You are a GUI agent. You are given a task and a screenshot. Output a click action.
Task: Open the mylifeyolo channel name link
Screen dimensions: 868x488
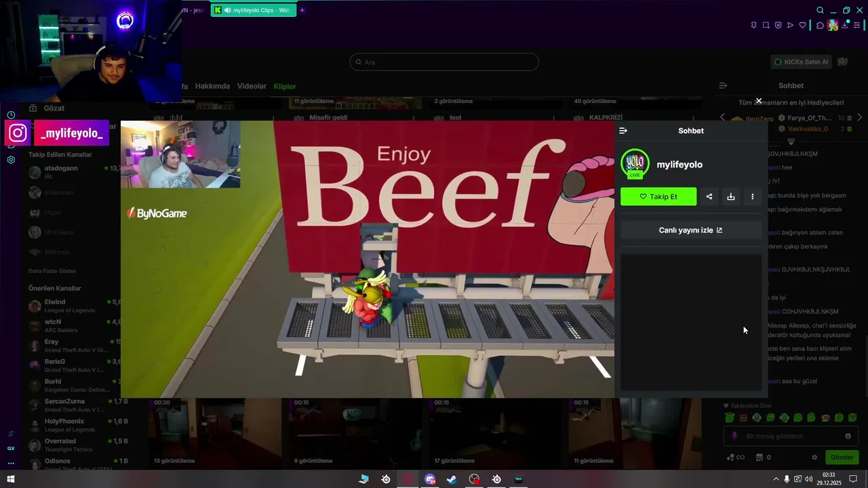[x=679, y=165]
